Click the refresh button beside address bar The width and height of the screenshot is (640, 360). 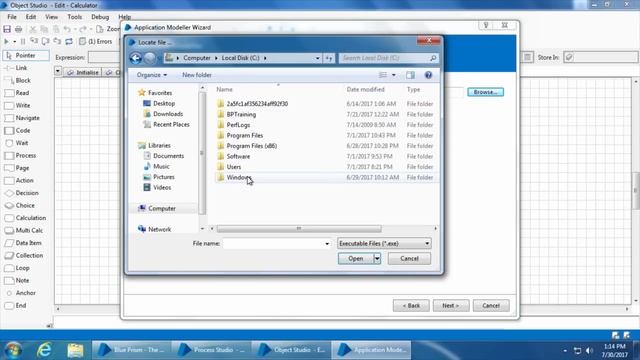(329, 58)
